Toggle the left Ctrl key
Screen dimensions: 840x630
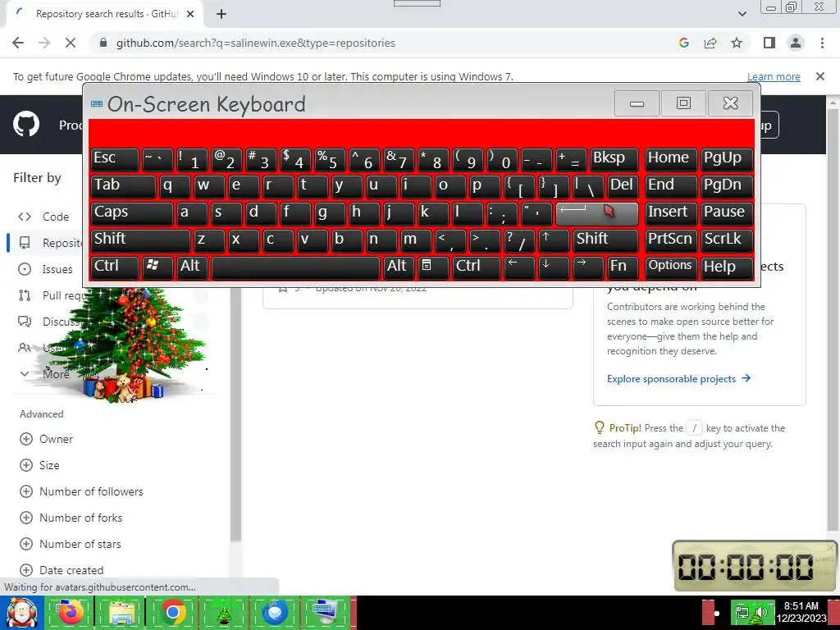pos(115,267)
